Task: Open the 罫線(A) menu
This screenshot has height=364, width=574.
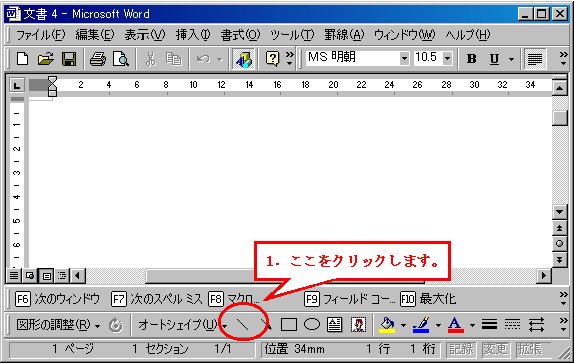Action: click(x=344, y=35)
